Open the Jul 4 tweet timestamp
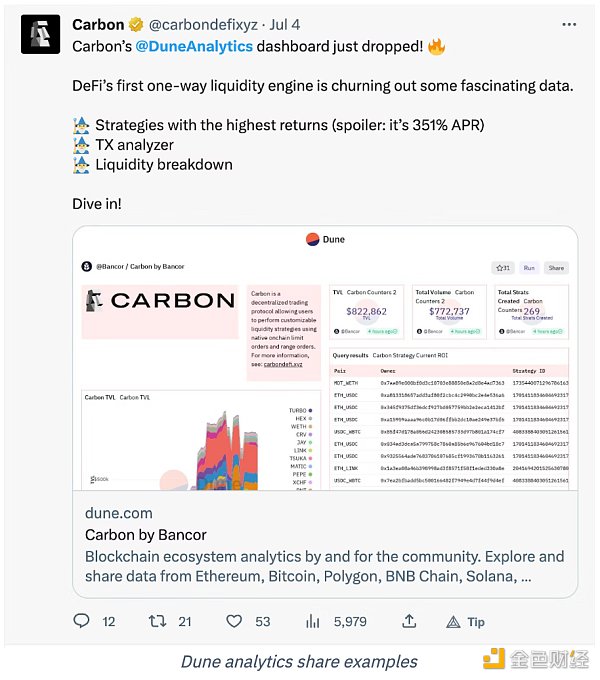Image resolution: width=600 pixels, height=680 pixels. coord(284,25)
